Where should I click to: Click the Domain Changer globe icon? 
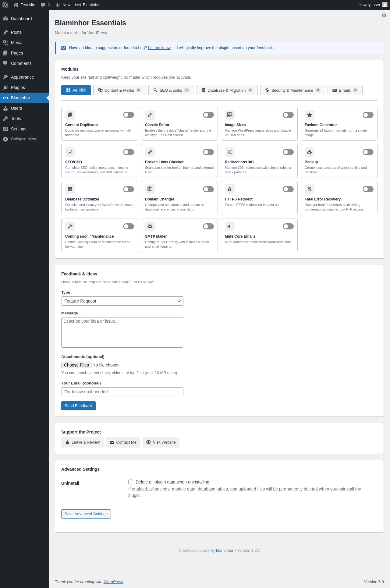pos(150,189)
